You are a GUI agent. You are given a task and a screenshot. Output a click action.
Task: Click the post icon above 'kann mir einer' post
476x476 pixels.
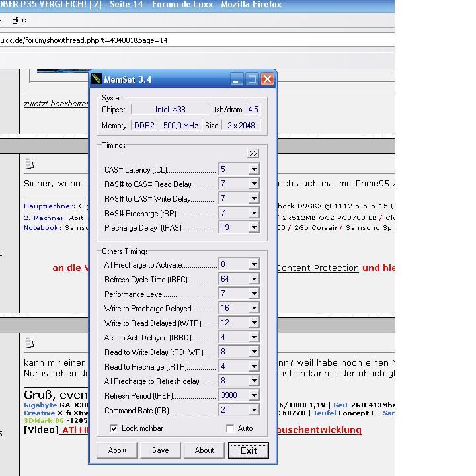click(x=30, y=342)
